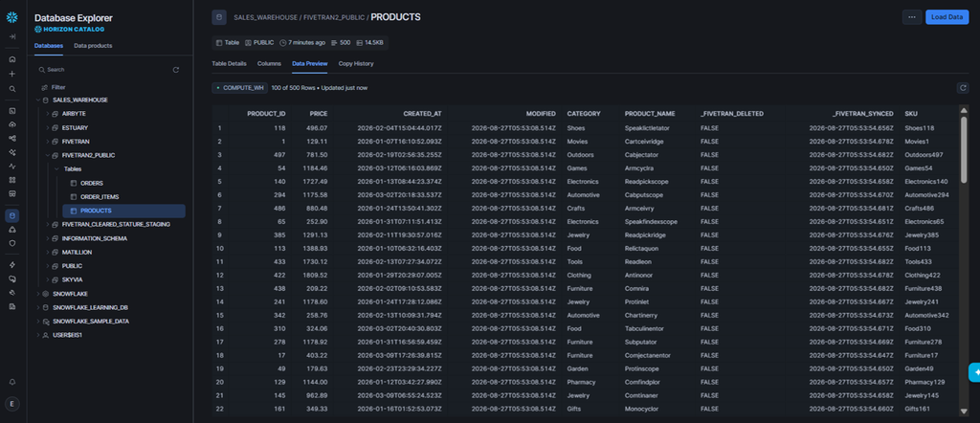
Task: Open the Filter option in the explorer
Action: tap(54, 87)
